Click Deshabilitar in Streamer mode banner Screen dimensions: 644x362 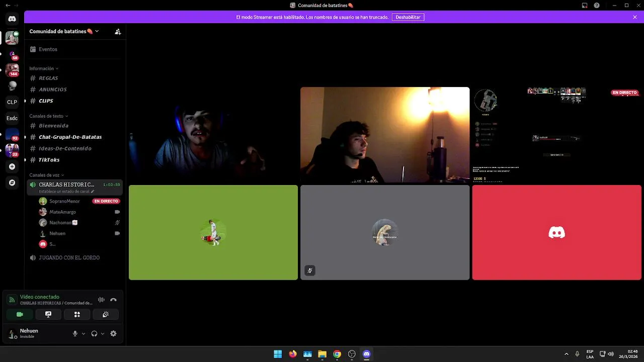point(408,17)
